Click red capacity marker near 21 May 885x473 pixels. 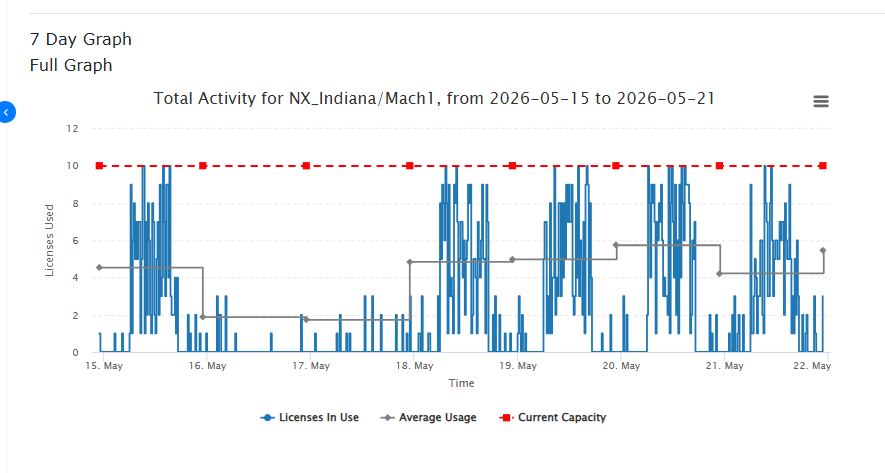(719, 166)
